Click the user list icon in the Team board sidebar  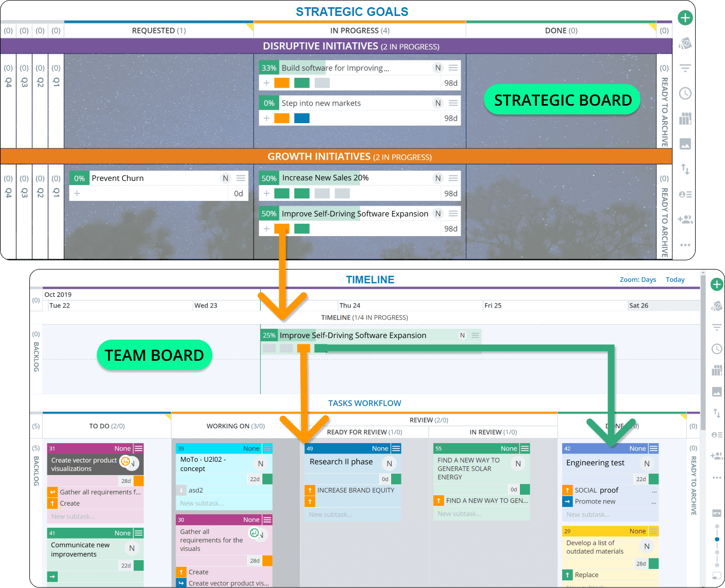pyautogui.click(x=717, y=434)
